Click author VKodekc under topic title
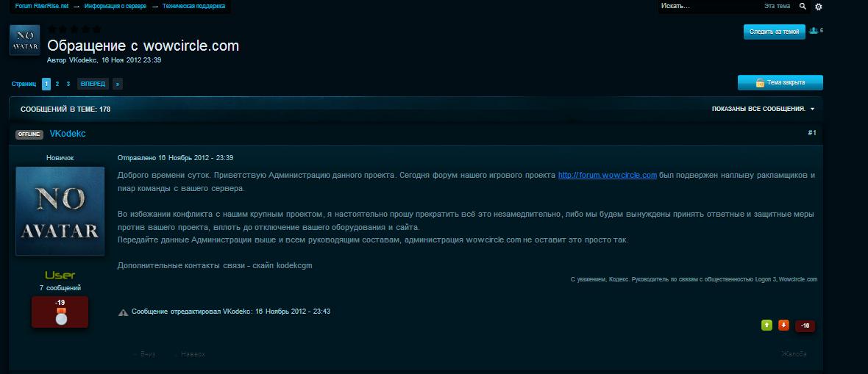The image size is (868, 374). 83,60
